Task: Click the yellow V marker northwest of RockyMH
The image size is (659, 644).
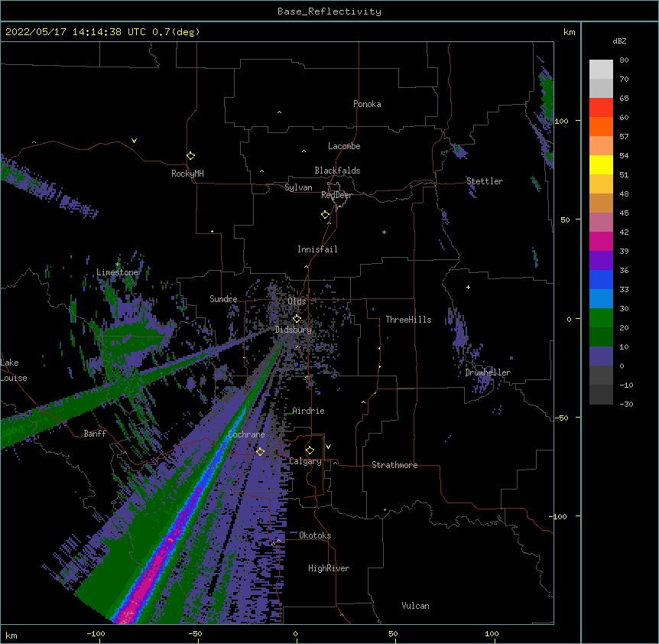Action: [134, 141]
